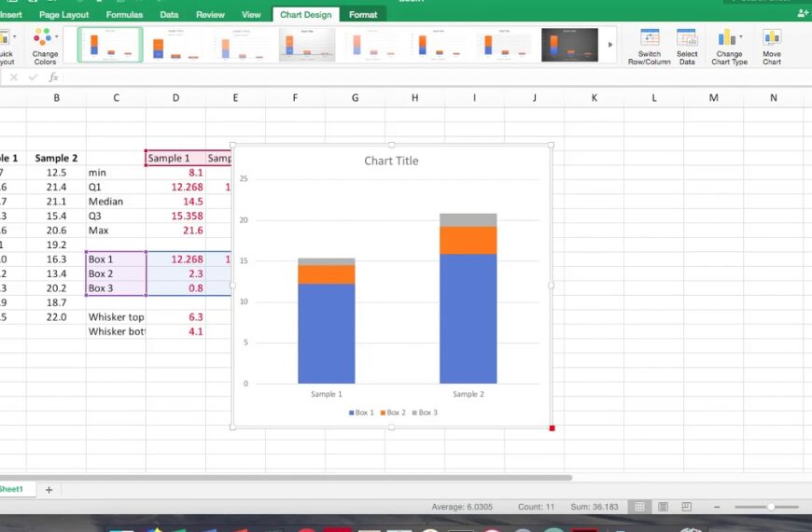Click the Box 1 legend entry
Viewport: 812px width, 532px height.
(x=361, y=413)
